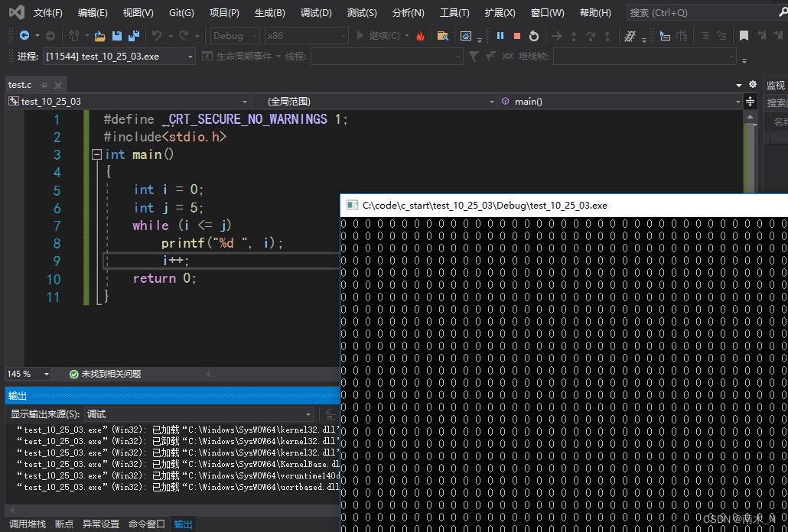Switch to the Call Stack (调用堆栈) tab

28,524
